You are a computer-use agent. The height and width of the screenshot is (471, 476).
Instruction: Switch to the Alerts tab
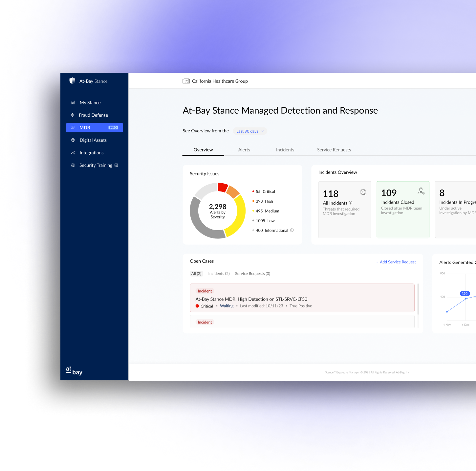coord(244,150)
